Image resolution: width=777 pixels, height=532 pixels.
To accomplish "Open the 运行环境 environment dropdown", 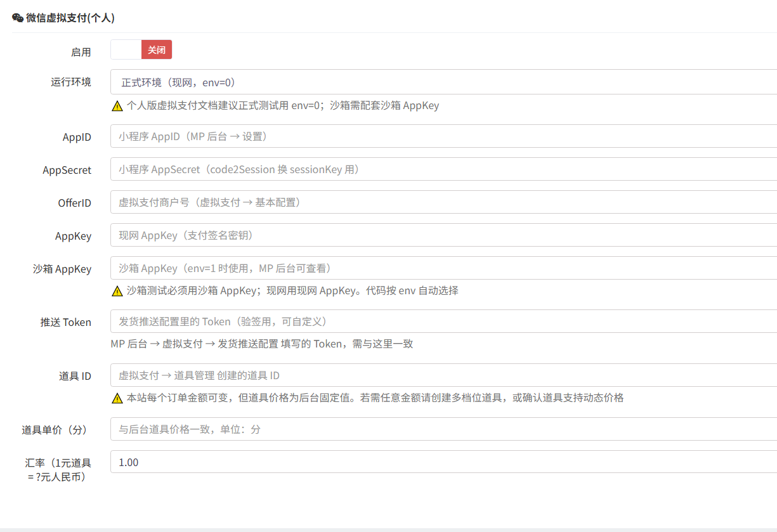I will pos(443,82).
